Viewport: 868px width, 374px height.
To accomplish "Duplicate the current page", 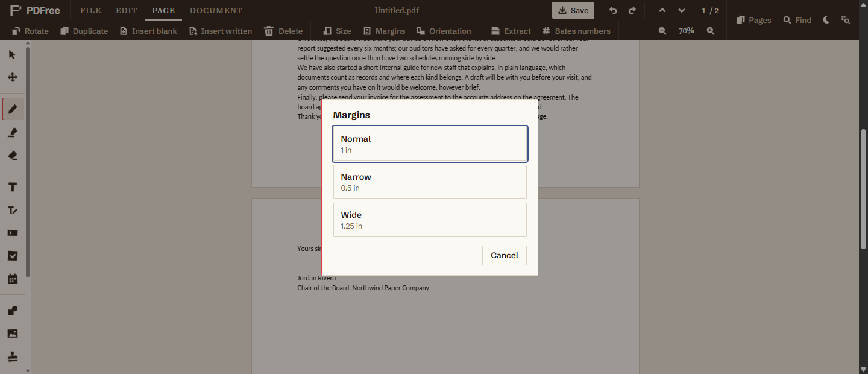I will click(84, 31).
